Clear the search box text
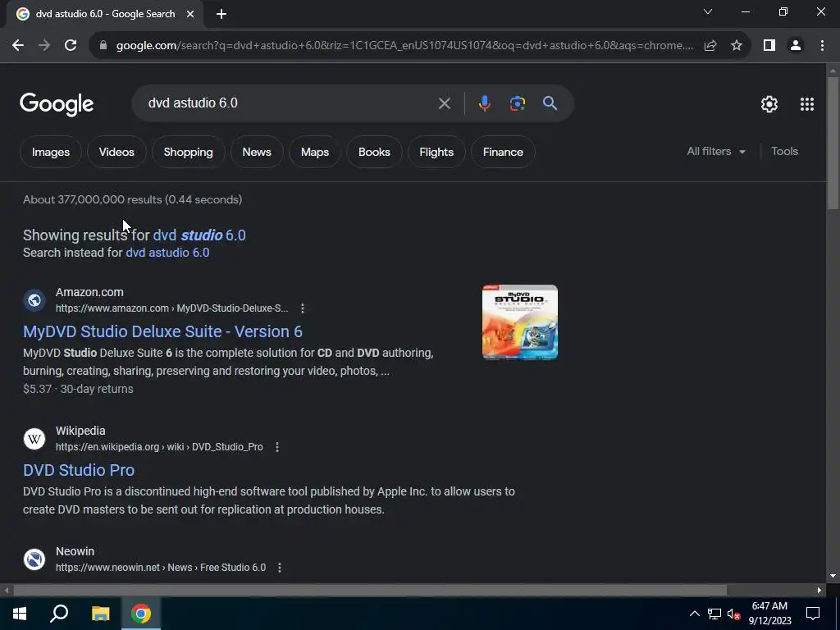 [444, 103]
